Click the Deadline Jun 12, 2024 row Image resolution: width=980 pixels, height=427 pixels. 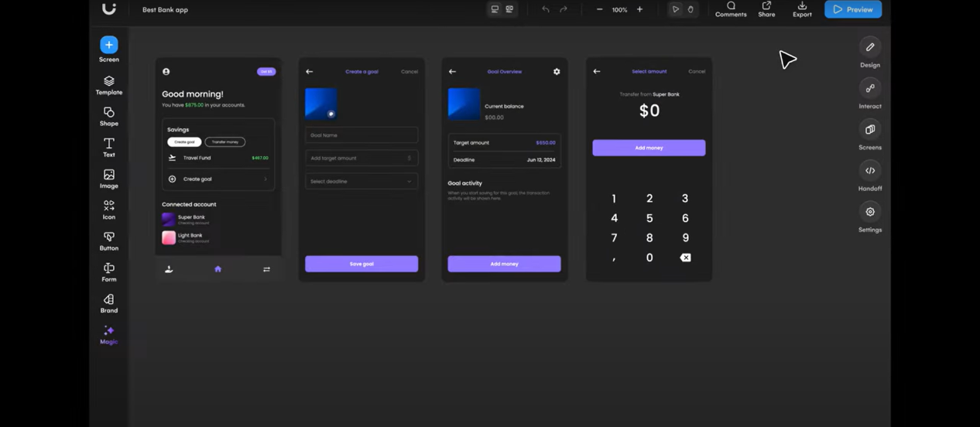point(504,159)
